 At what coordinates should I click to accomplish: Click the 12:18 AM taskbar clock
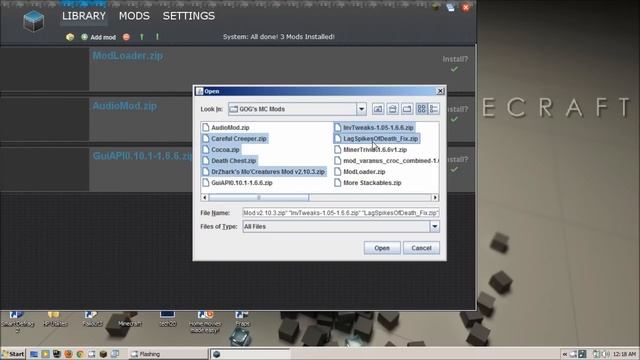click(x=624, y=354)
